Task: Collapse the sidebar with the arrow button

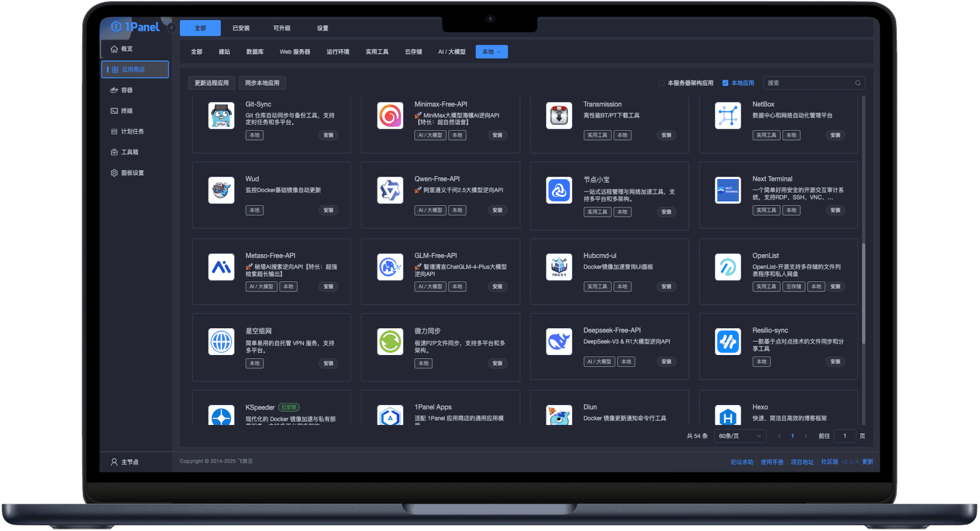Action: [172, 27]
